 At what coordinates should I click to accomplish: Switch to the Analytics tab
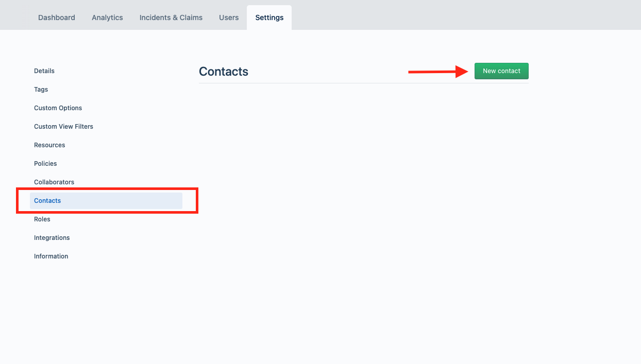point(107,18)
